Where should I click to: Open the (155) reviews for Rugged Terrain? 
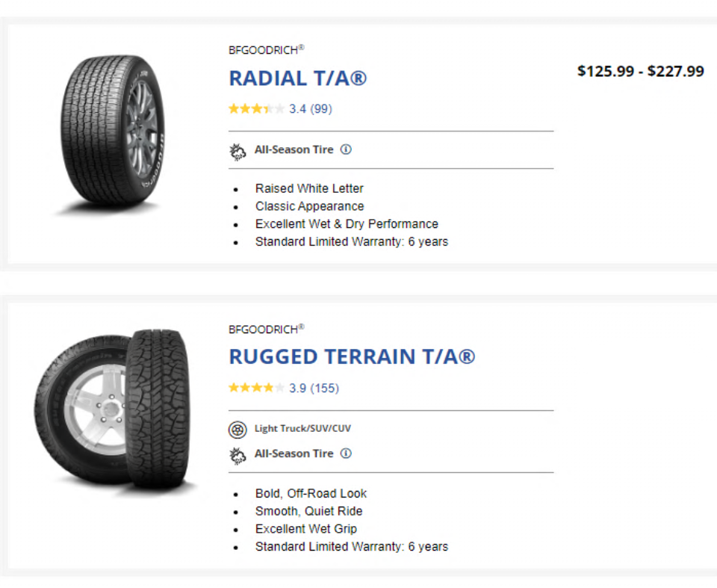[x=324, y=388]
